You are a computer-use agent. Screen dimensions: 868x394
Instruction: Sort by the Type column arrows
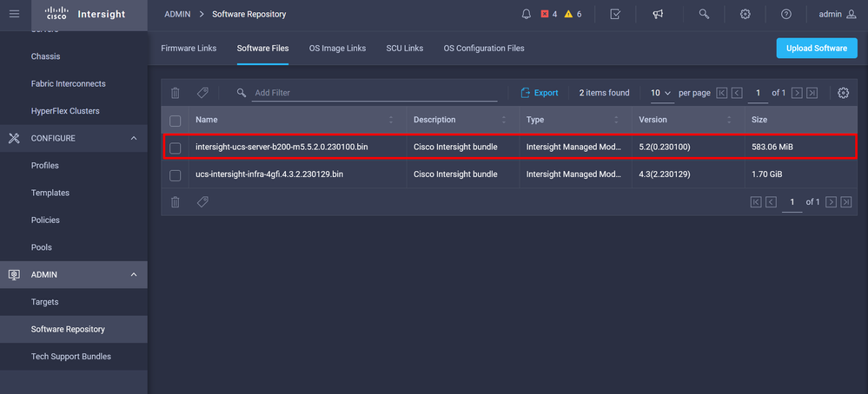[x=616, y=120]
